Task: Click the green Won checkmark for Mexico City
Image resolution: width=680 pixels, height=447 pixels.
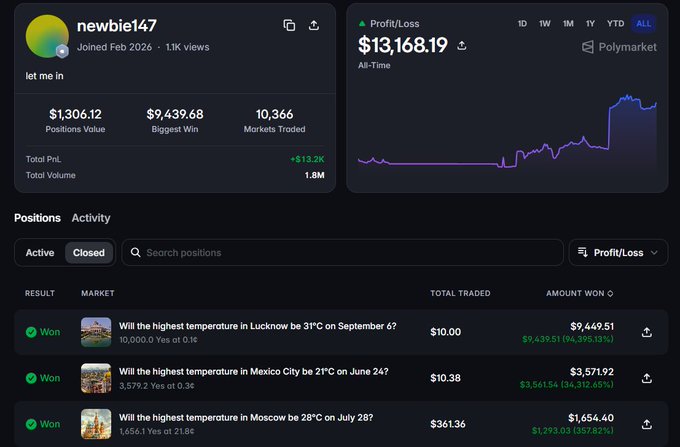Action: tap(31, 378)
